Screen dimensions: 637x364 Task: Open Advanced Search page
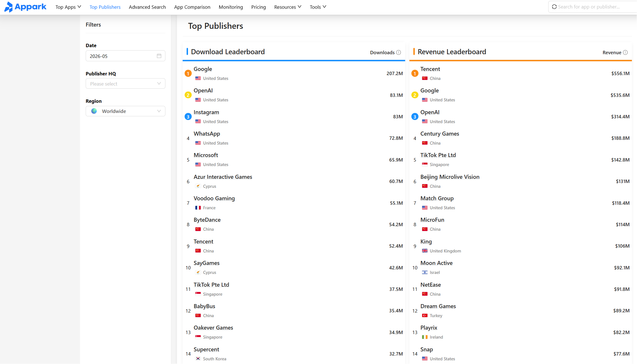point(147,7)
